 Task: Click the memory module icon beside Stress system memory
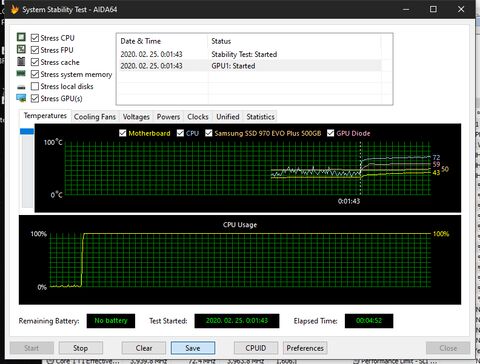[21, 73]
